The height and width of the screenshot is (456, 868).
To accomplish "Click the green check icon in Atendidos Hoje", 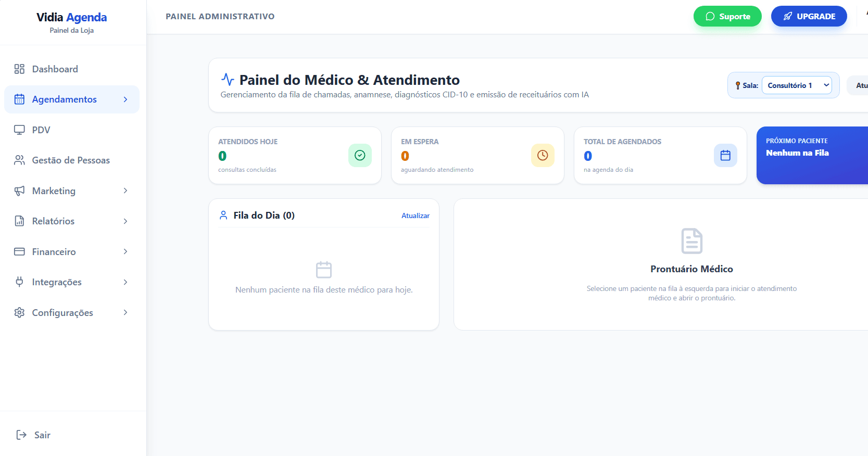I will (360, 155).
